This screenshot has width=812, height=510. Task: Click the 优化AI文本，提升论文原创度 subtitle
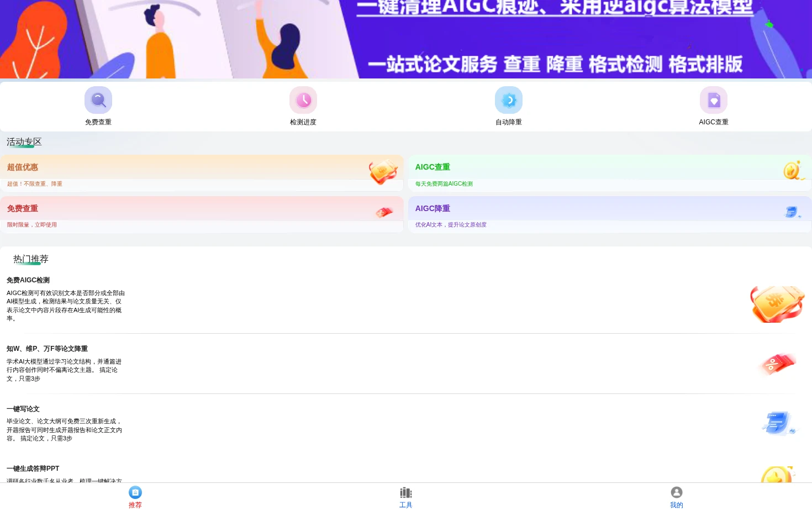click(451, 225)
